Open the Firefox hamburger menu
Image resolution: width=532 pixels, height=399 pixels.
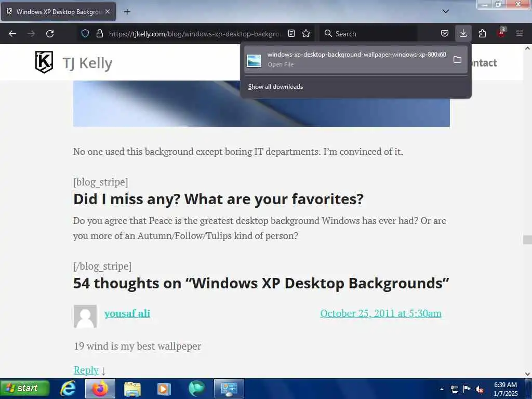coord(520,33)
